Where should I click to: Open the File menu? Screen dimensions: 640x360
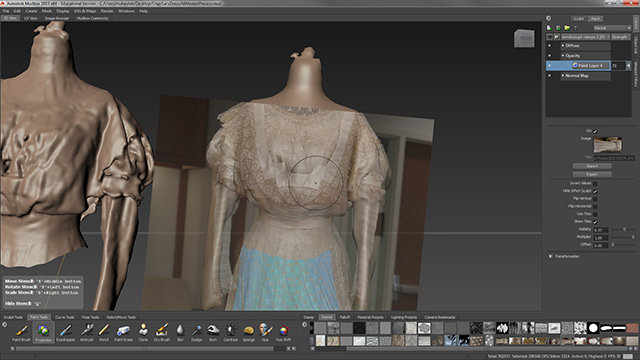[x=6, y=11]
